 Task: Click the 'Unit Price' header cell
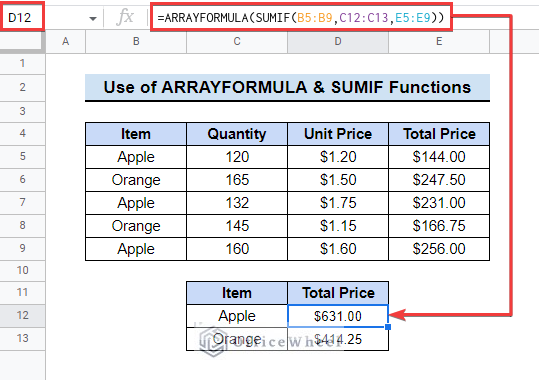(x=338, y=134)
